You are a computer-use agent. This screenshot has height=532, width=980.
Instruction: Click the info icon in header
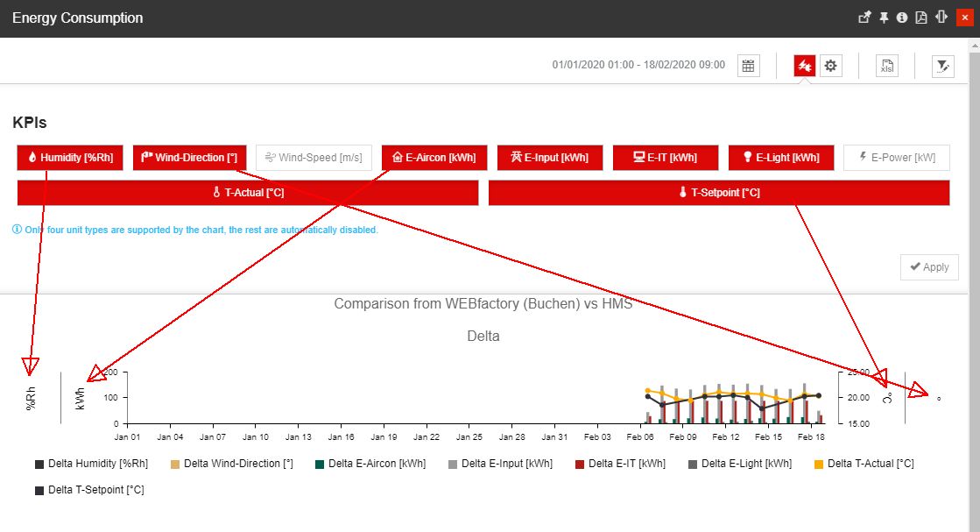[902, 18]
